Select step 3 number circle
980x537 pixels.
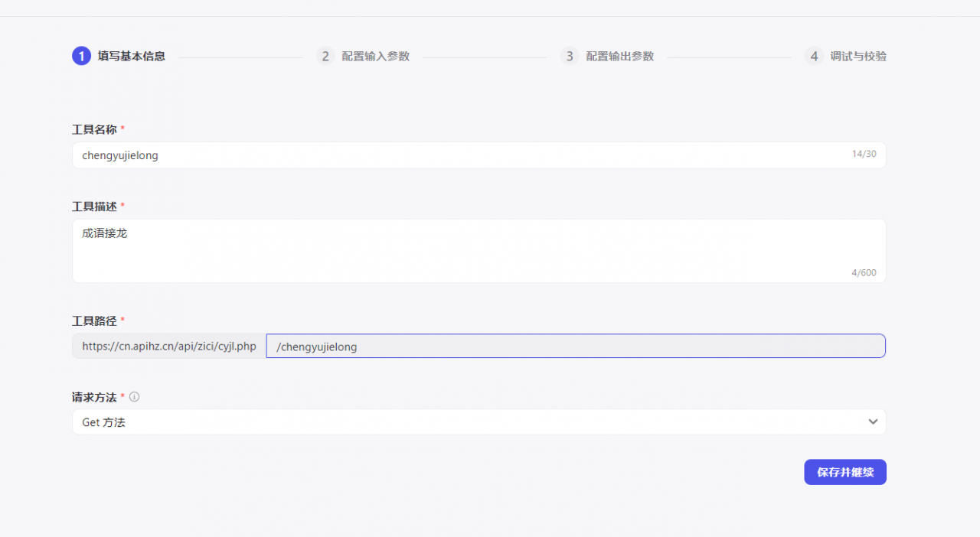point(570,56)
